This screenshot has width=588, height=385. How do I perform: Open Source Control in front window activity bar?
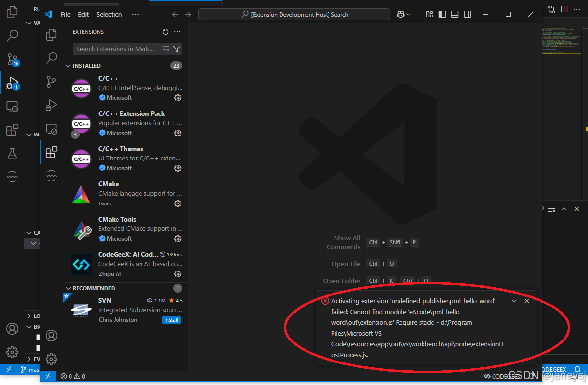pos(51,82)
